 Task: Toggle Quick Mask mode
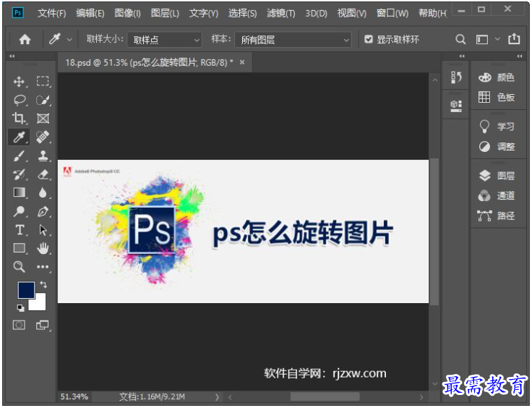click(x=19, y=325)
